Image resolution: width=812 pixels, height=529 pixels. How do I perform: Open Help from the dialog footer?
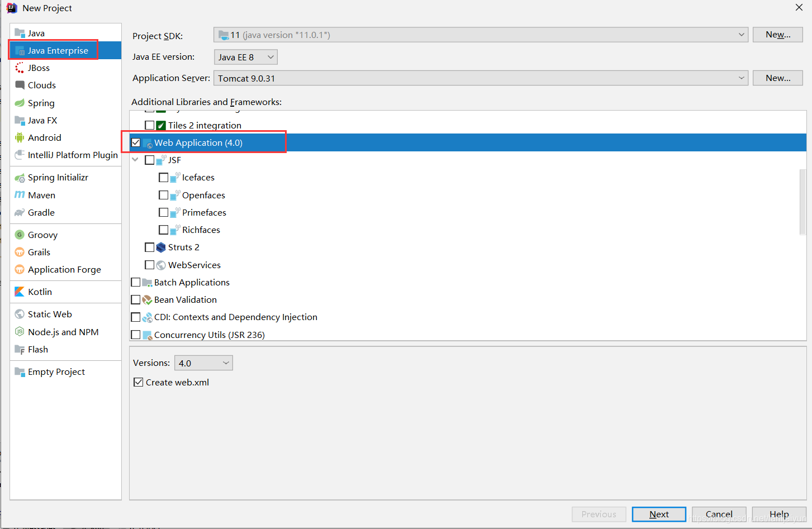tap(779, 514)
